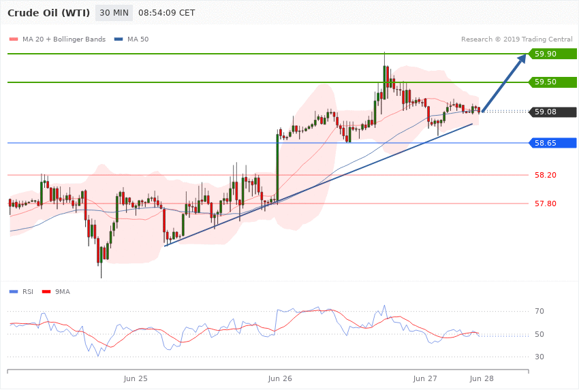Image resolution: width=579 pixels, height=392 pixels.
Task: Click the 08:54:09 CET timestamp
Action: click(166, 13)
